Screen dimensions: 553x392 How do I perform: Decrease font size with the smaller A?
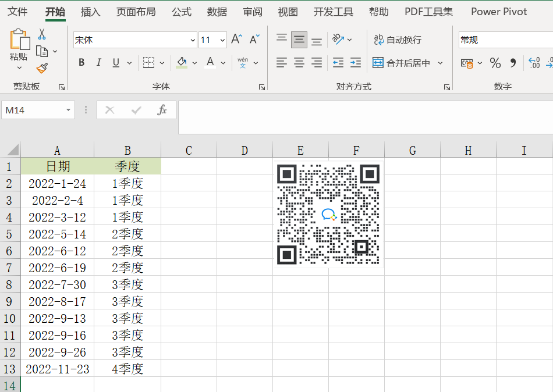tap(254, 39)
